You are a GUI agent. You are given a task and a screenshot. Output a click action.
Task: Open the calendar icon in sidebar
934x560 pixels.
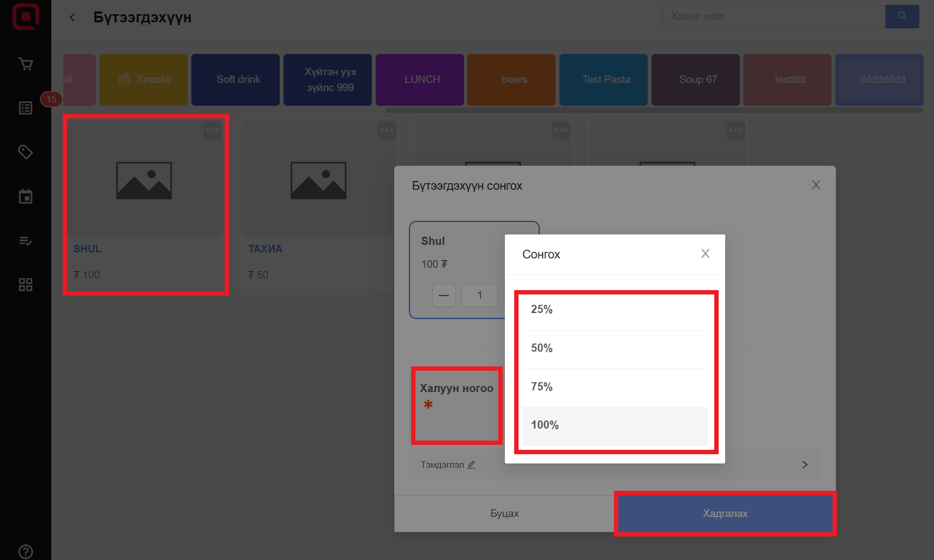click(26, 196)
